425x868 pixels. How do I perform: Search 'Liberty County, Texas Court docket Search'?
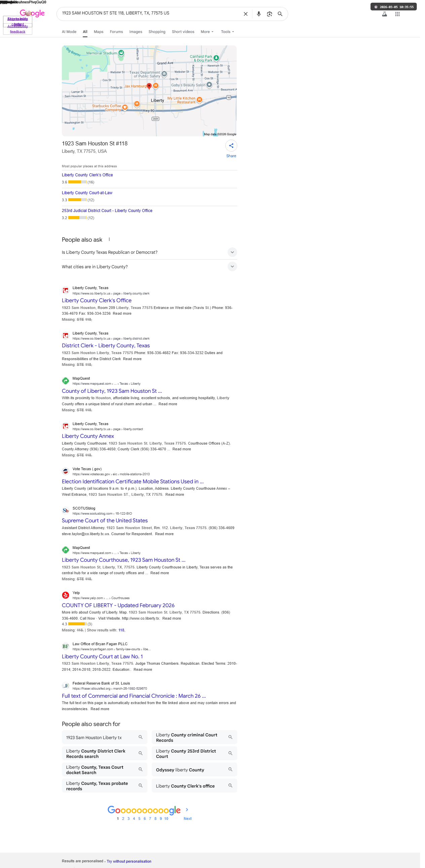(104, 770)
